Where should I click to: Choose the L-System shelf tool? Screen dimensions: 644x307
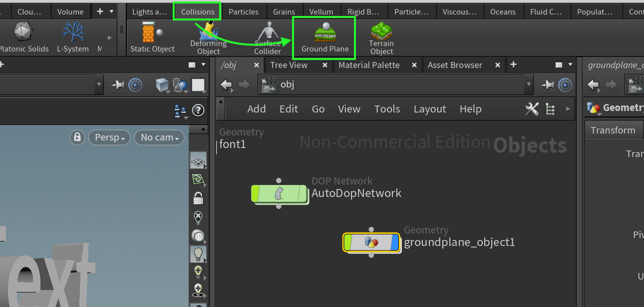(73, 37)
